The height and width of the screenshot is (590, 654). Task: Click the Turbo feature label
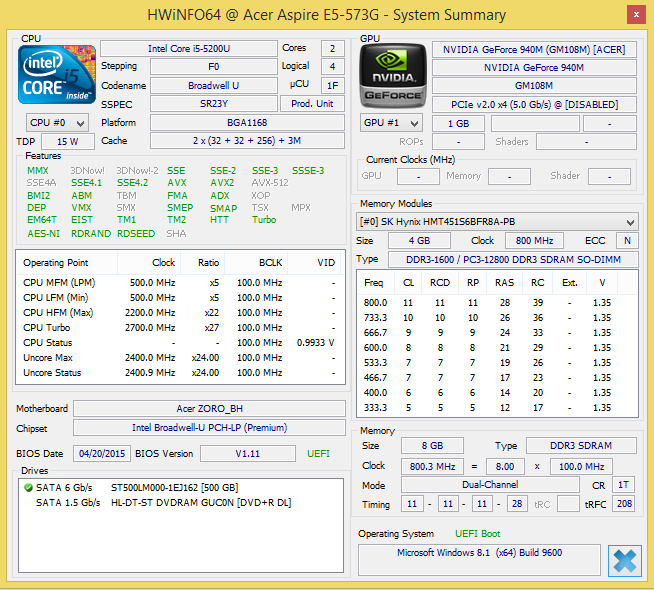(264, 220)
